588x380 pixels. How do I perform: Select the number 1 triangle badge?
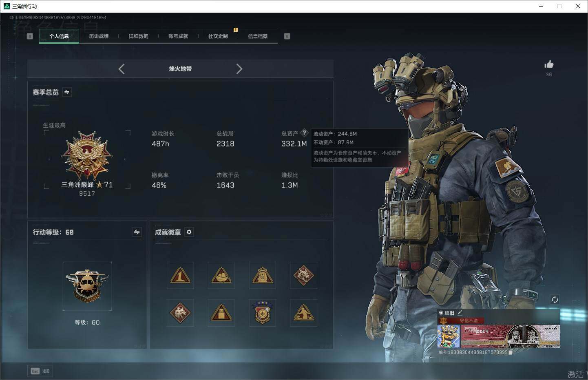click(180, 275)
